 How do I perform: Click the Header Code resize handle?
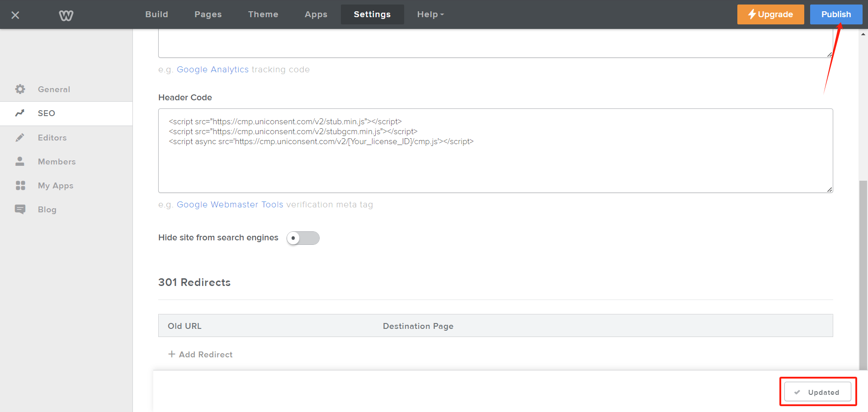click(830, 190)
